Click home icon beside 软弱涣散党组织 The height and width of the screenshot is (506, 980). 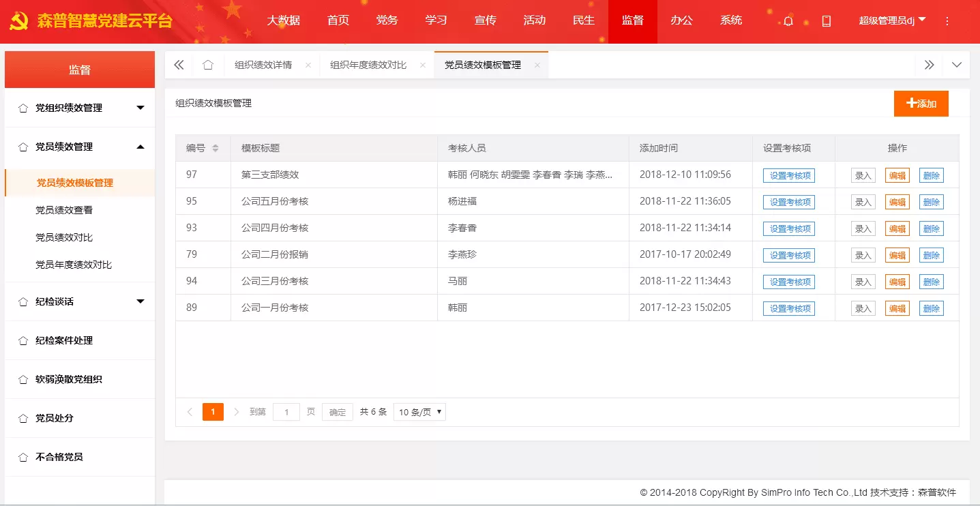click(23, 379)
